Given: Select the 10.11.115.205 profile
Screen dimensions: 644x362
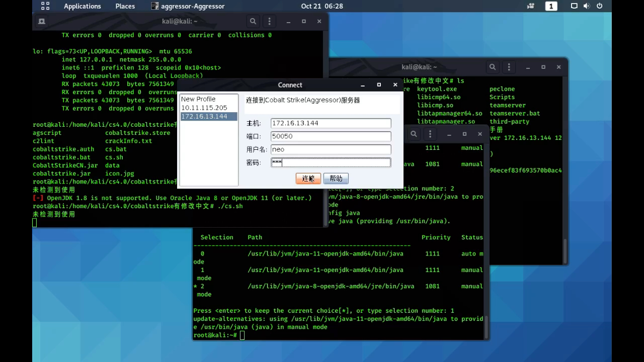Looking at the screenshot, I should pos(208,108).
